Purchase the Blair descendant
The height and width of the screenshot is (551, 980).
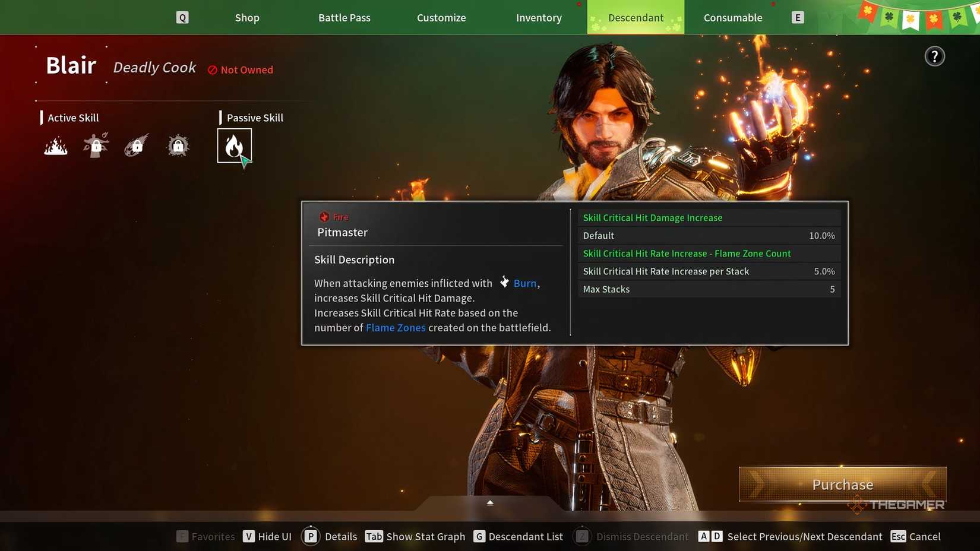(x=842, y=484)
